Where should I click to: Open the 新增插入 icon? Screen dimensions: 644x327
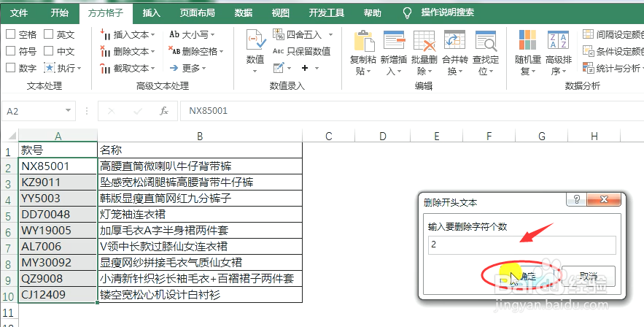point(393,41)
